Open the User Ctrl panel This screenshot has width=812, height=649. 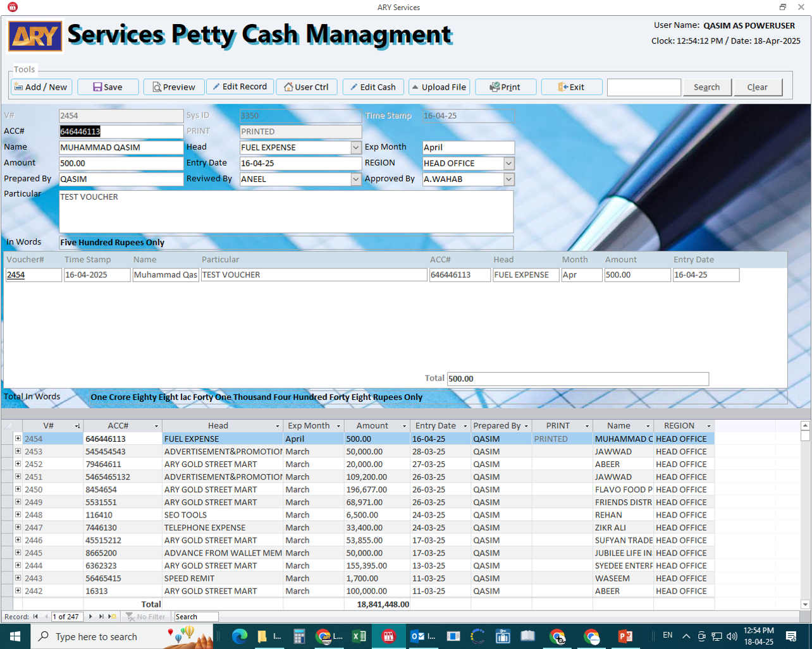click(x=307, y=87)
